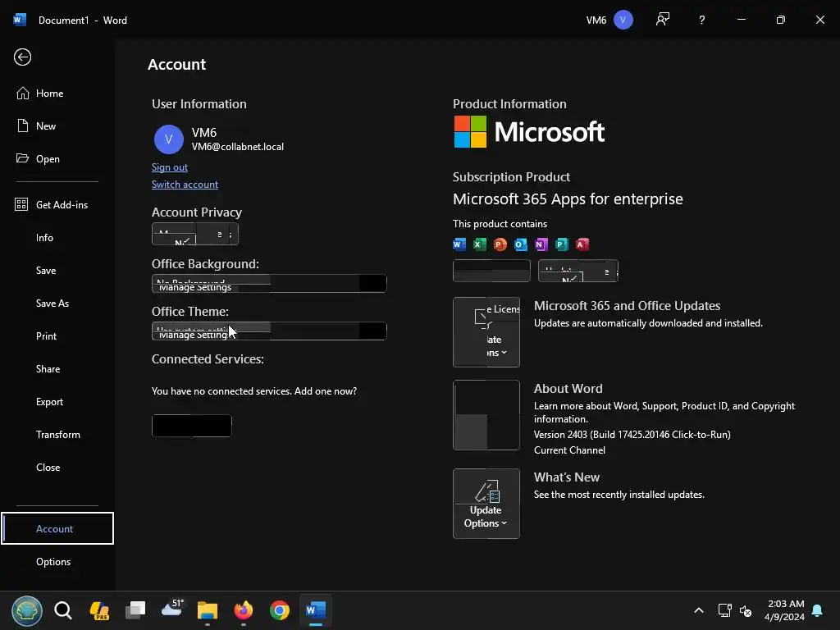840x630 pixels.
Task: Click the Access app icon in product list
Action: coord(582,244)
